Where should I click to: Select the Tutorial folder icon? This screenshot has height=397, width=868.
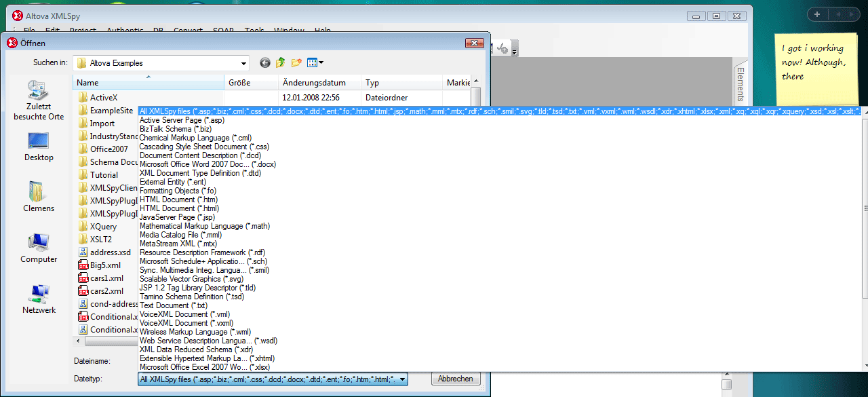click(x=83, y=175)
